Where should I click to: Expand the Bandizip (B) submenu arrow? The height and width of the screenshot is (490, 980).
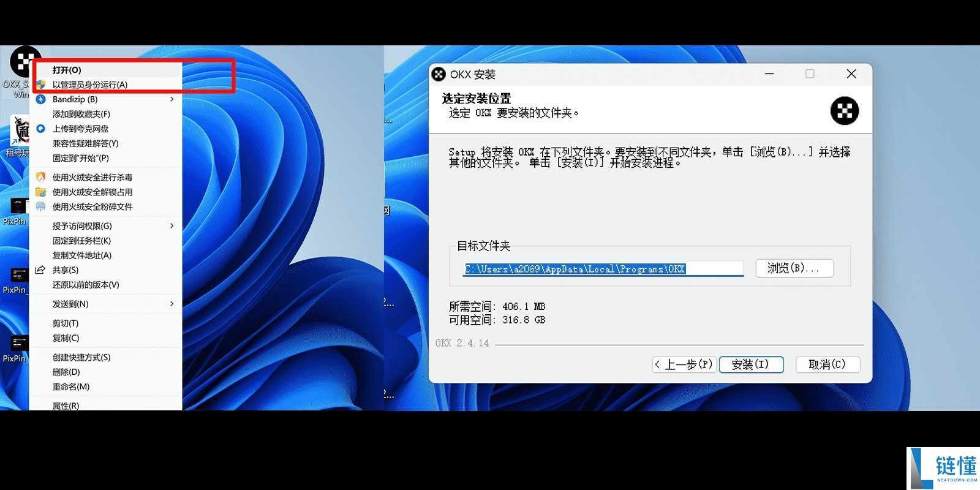172,99
